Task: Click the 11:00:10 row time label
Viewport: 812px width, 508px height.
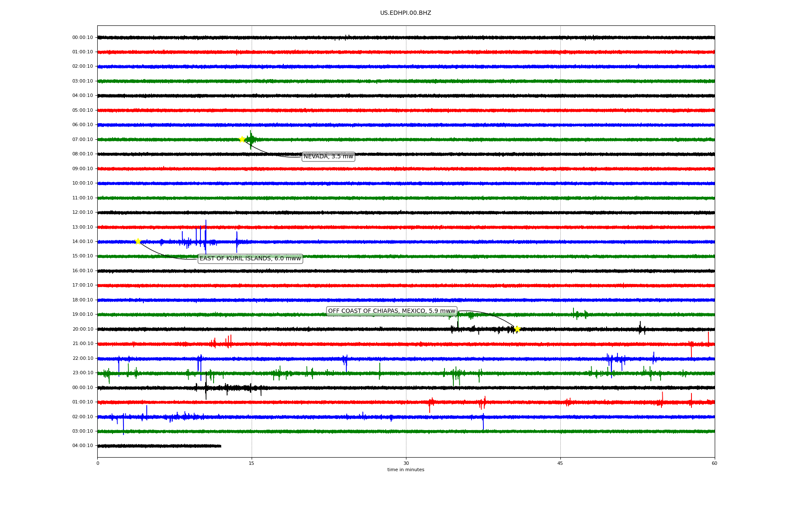Action: [x=82, y=198]
